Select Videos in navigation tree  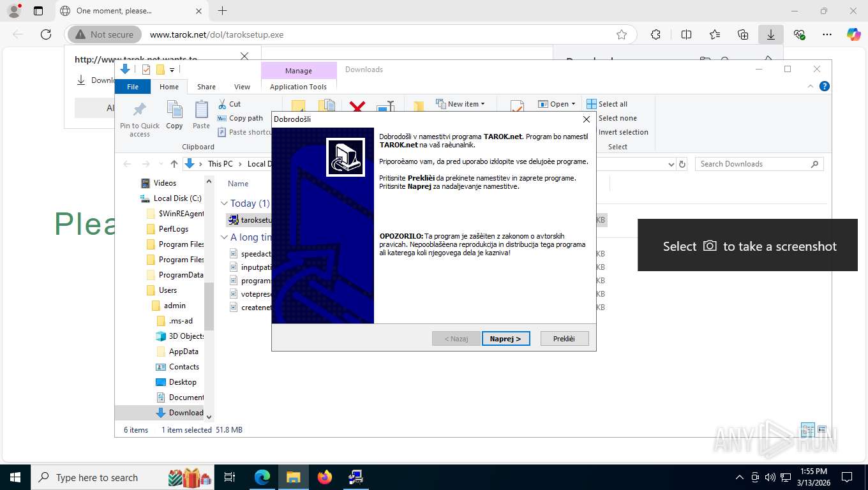coord(158,183)
